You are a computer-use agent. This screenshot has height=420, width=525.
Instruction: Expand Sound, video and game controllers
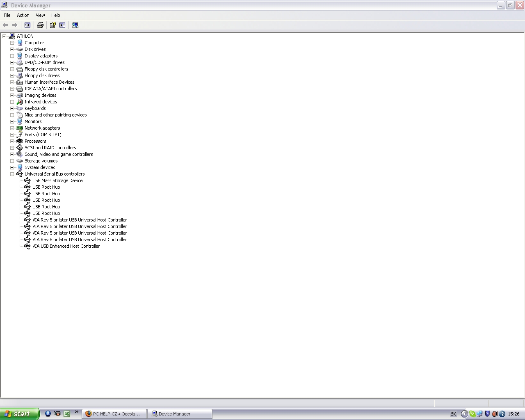(x=12, y=154)
